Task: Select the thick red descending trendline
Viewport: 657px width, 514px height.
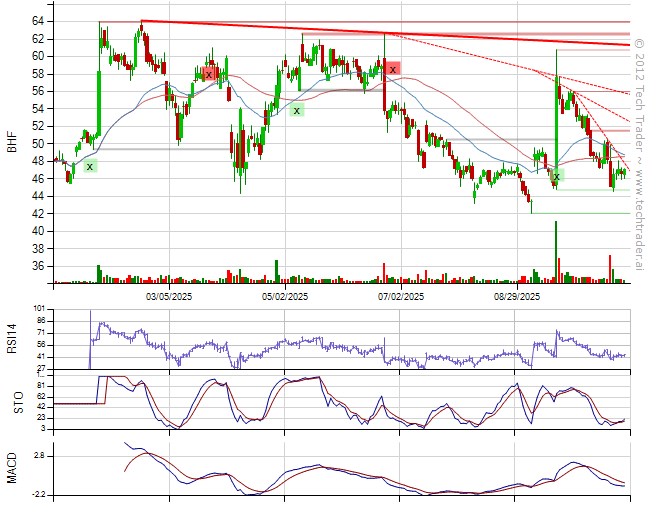Action: click(x=400, y=33)
